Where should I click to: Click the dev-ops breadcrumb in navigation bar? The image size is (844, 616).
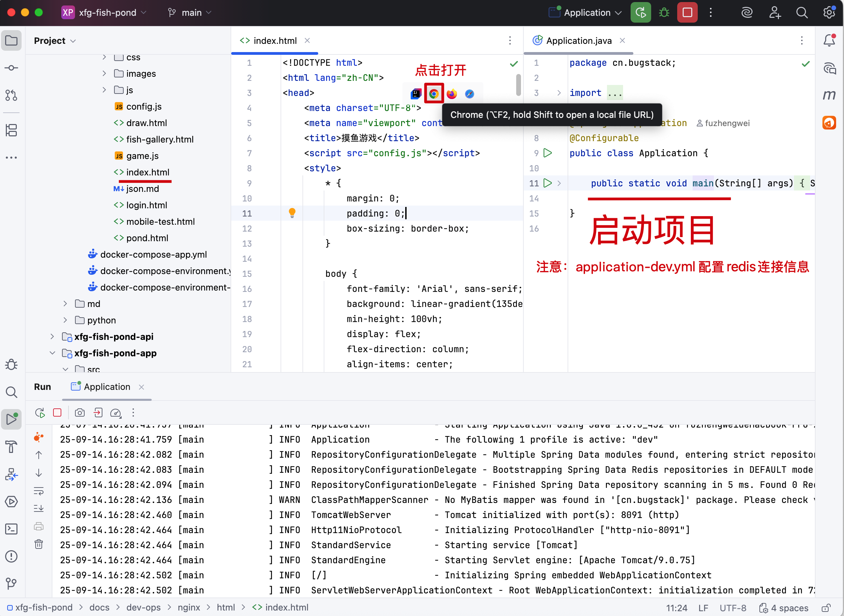tap(143, 608)
